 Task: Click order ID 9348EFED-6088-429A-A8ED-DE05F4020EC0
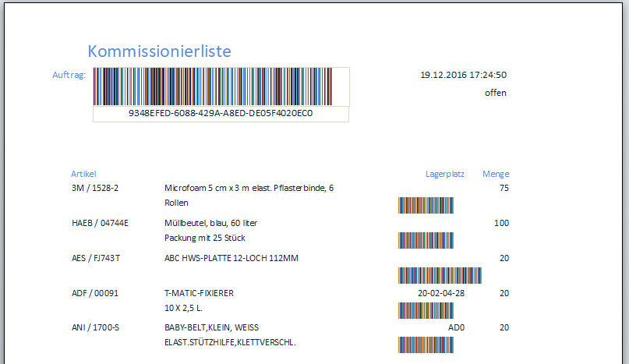(221, 113)
